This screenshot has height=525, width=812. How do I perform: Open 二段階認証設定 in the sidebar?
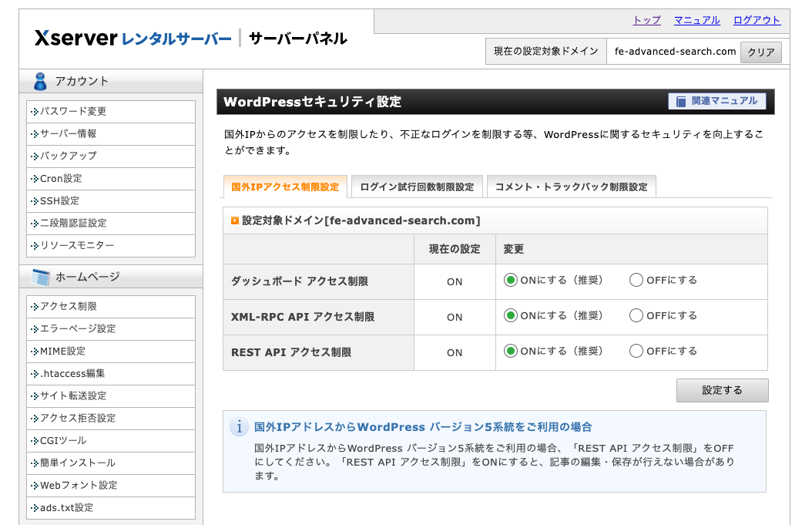pos(111,223)
